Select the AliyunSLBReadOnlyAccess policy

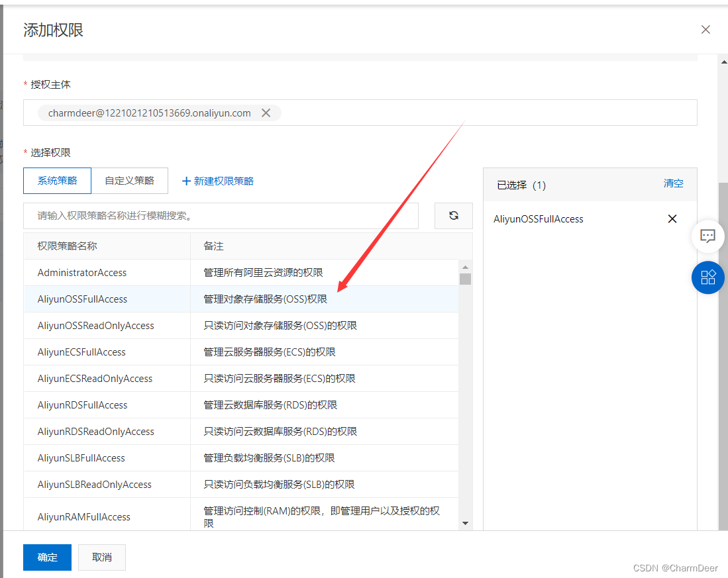click(241, 484)
